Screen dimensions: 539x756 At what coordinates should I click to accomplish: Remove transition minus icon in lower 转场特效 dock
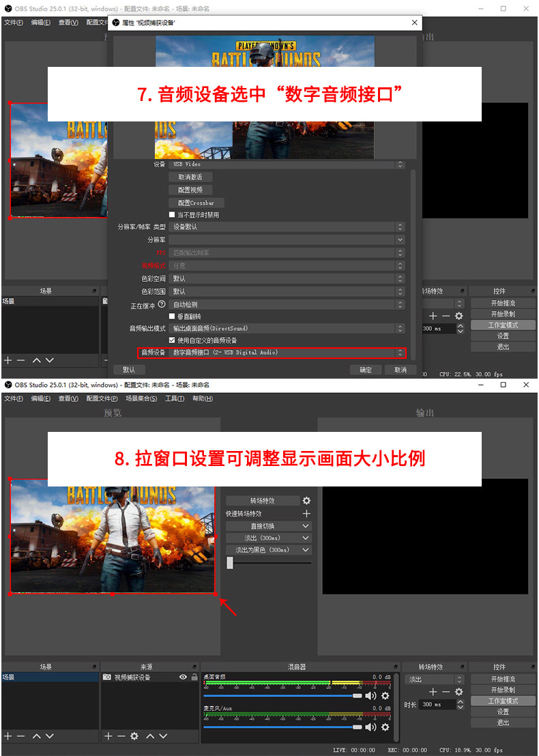tap(446, 692)
